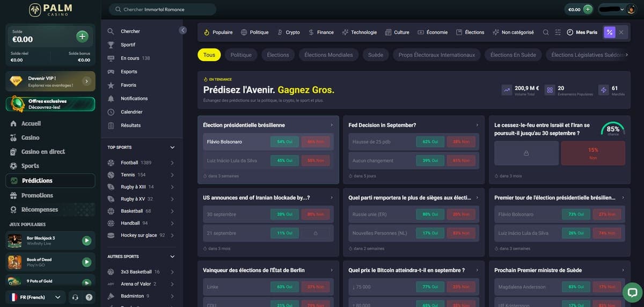Select Finance category

tap(321, 32)
